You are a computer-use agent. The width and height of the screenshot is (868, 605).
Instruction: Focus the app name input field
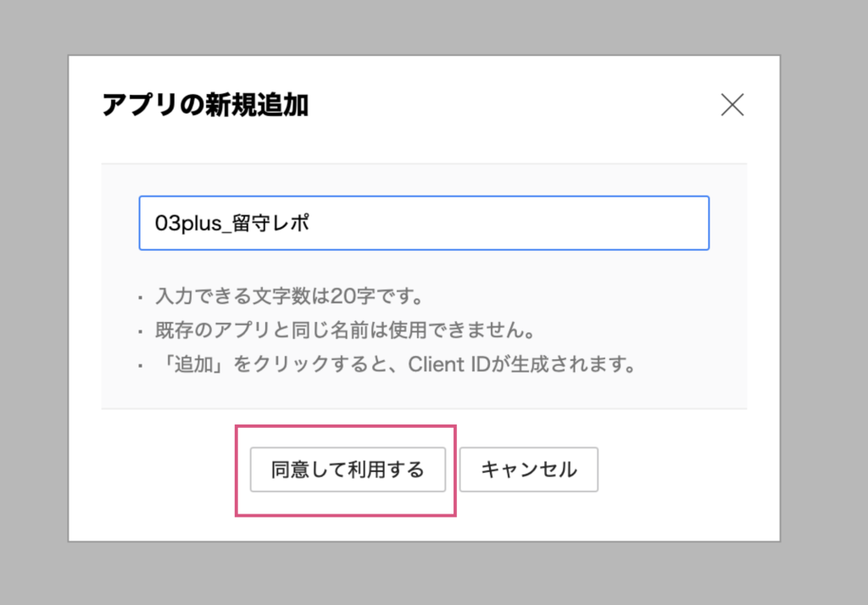pyautogui.click(x=424, y=223)
